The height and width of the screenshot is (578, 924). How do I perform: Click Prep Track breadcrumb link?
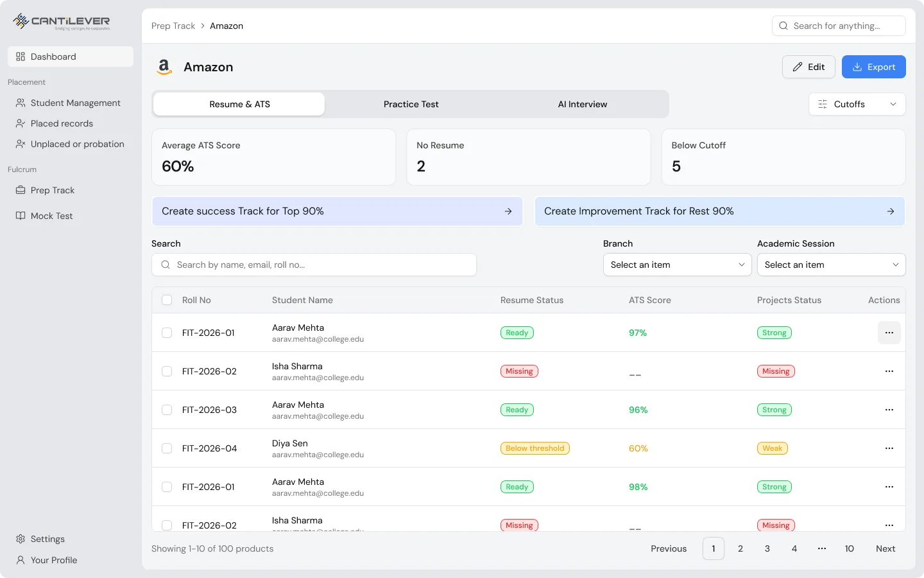(x=173, y=26)
